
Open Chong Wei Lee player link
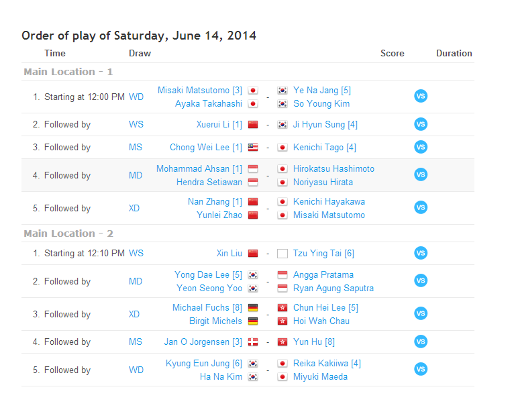(x=201, y=148)
